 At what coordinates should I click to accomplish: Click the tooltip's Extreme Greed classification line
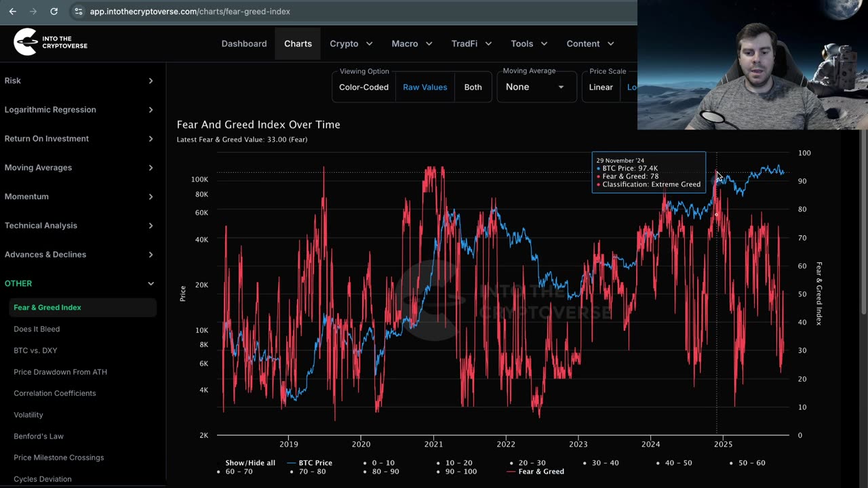point(649,184)
